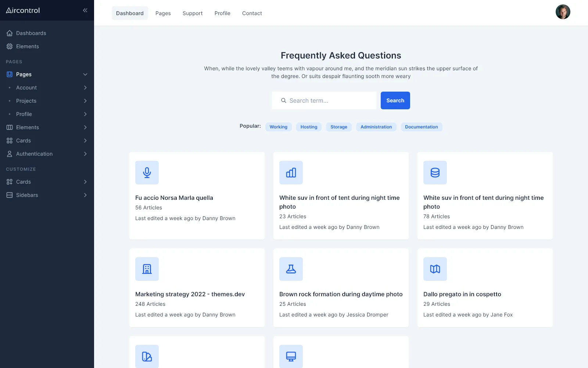The image size is (588, 368).
Task: Select the Hosting popular tag
Action: point(309,127)
